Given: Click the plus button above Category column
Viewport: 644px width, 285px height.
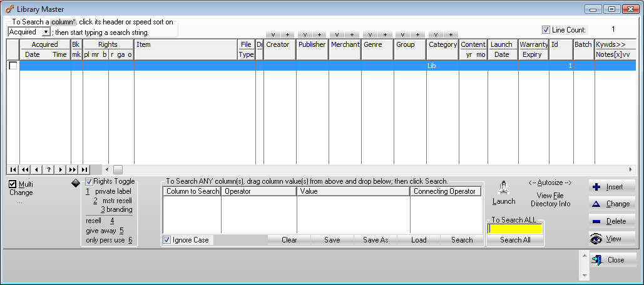Looking at the screenshot, I should [451, 35].
